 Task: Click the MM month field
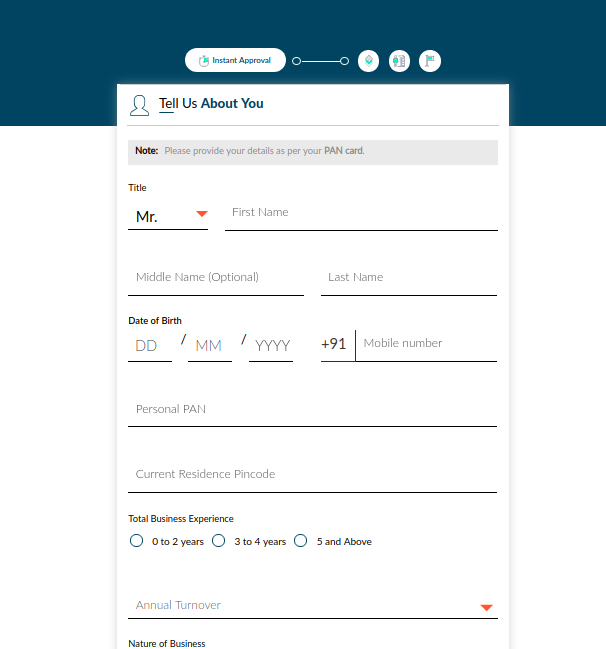point(209,345)
